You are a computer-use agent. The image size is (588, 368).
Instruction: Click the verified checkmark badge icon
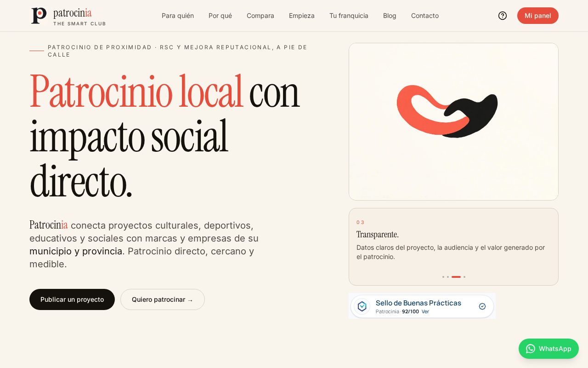[482, 306]
